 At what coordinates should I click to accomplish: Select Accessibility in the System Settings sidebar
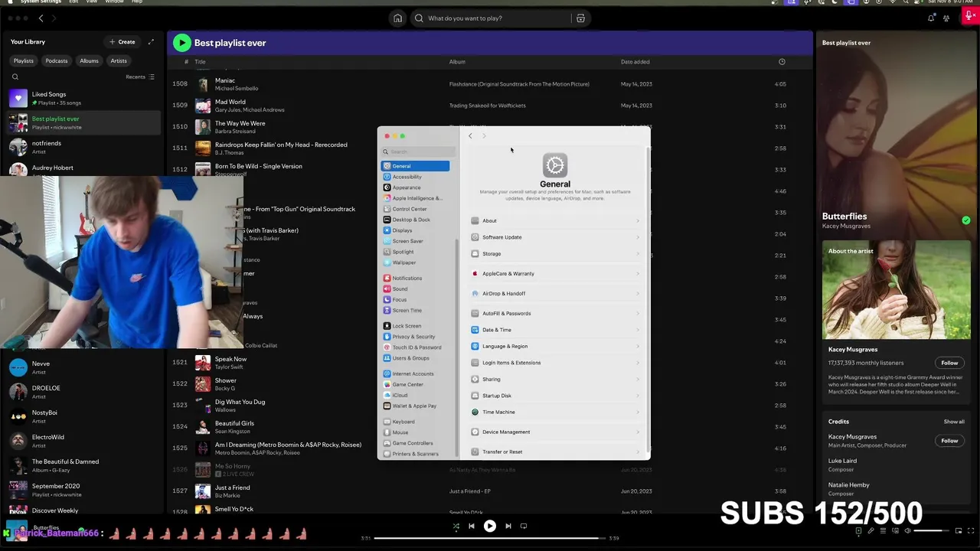pyautogui.click(x=416, y=177)
